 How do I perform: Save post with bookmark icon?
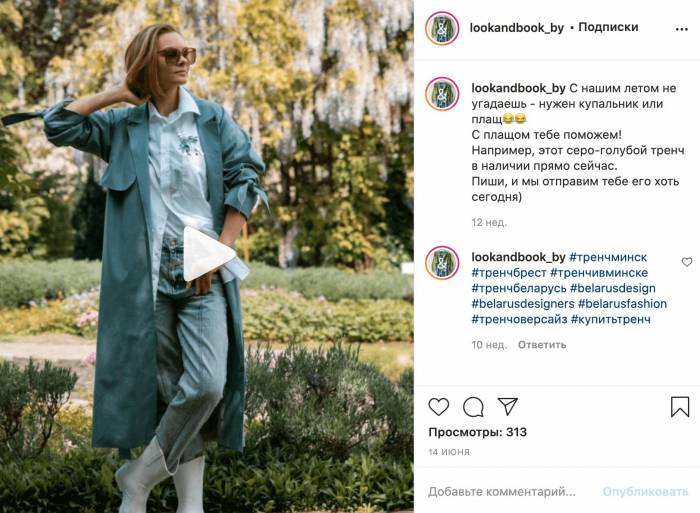point(680,407)
